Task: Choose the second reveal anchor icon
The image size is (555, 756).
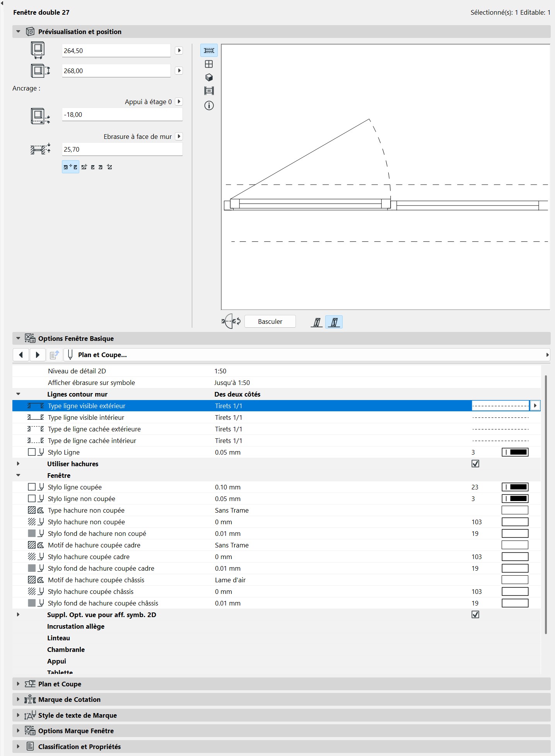Action: click(x=84, y=167)
